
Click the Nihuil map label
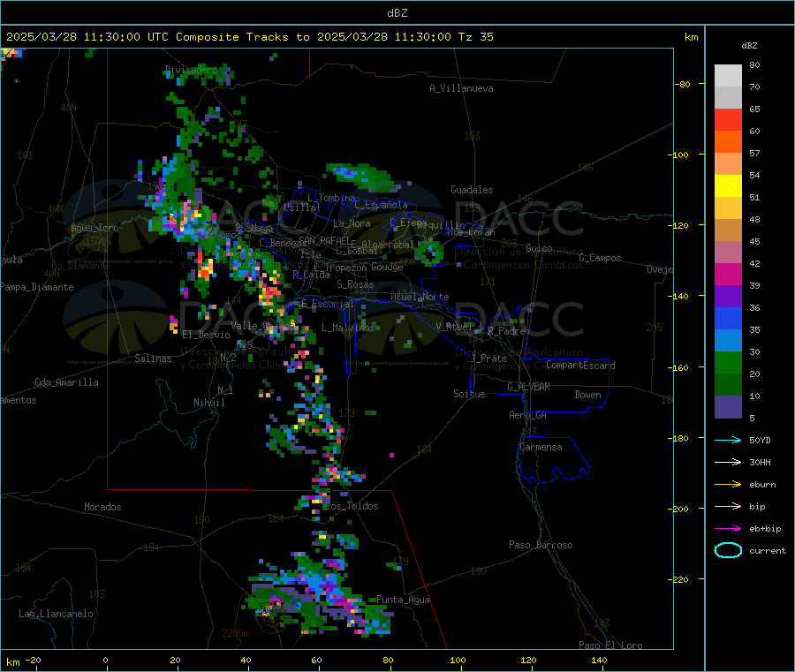pos(208,403)
